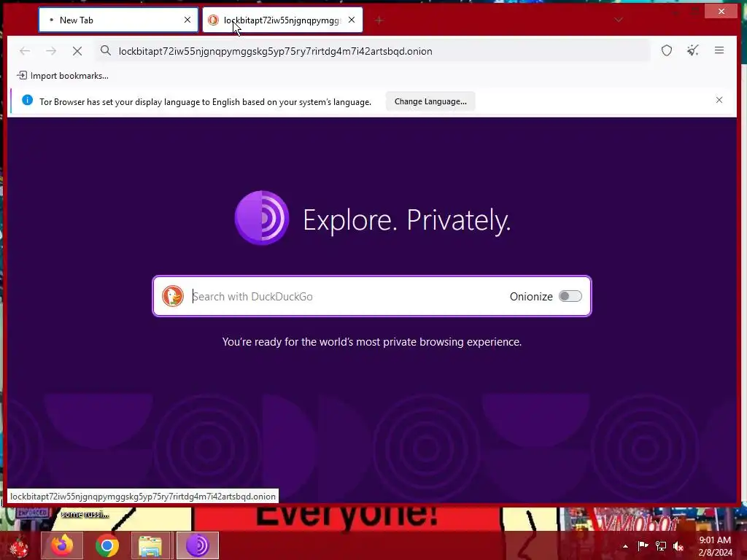
Task: Expand the list all tabs chevron
Action: [x=619, y=20]
